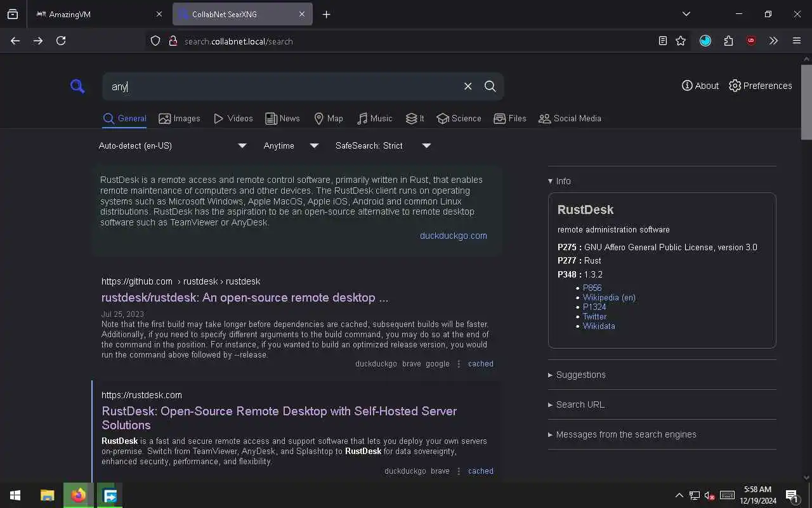
Task: Open the Auto-detect (en-US) language dropdown
Action: pos(173,145)
